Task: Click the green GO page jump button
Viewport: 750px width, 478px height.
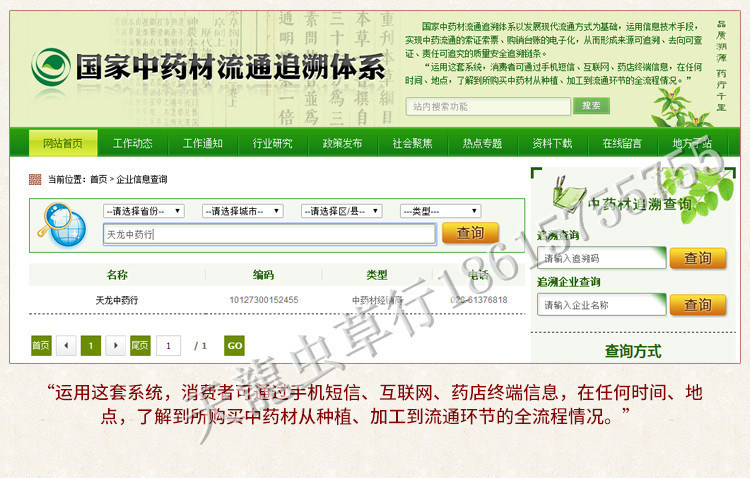Action: point(234,345)
